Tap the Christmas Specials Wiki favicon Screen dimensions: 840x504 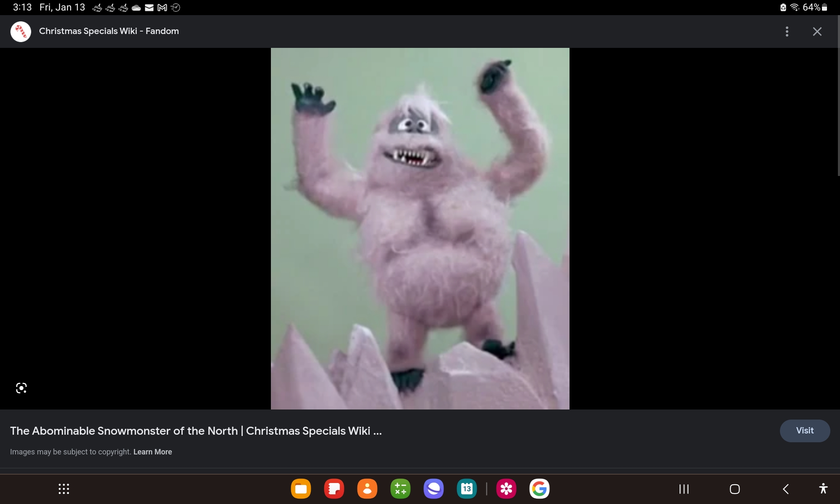[21, 31]
